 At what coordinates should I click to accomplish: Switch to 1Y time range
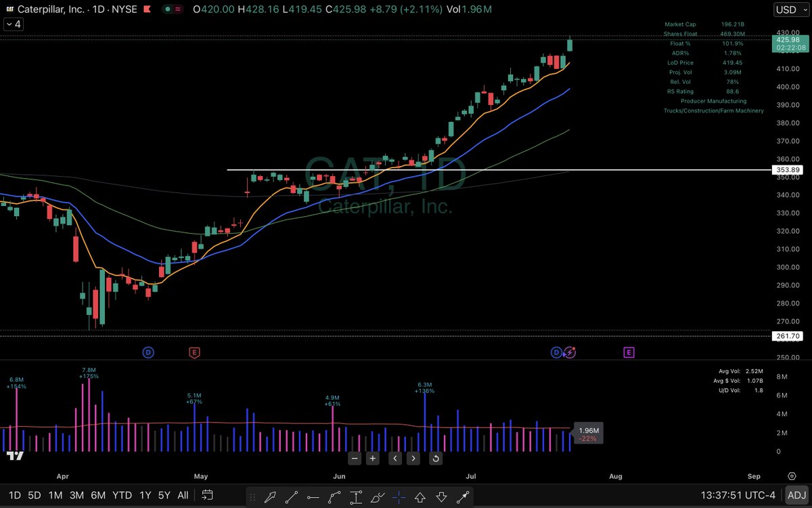click(x=144, y=495)
